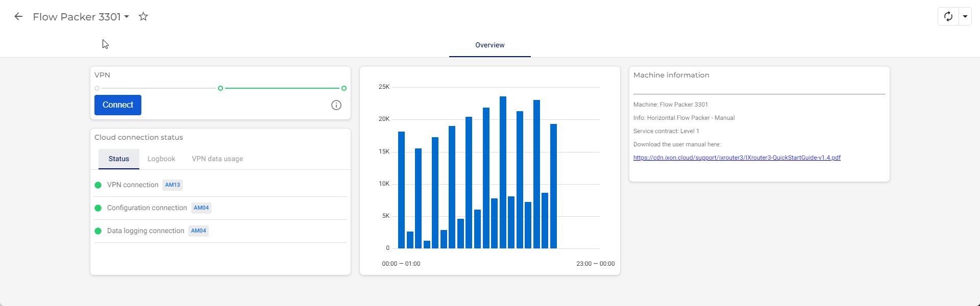Click the green VPN connection status dot

[98, 185]
